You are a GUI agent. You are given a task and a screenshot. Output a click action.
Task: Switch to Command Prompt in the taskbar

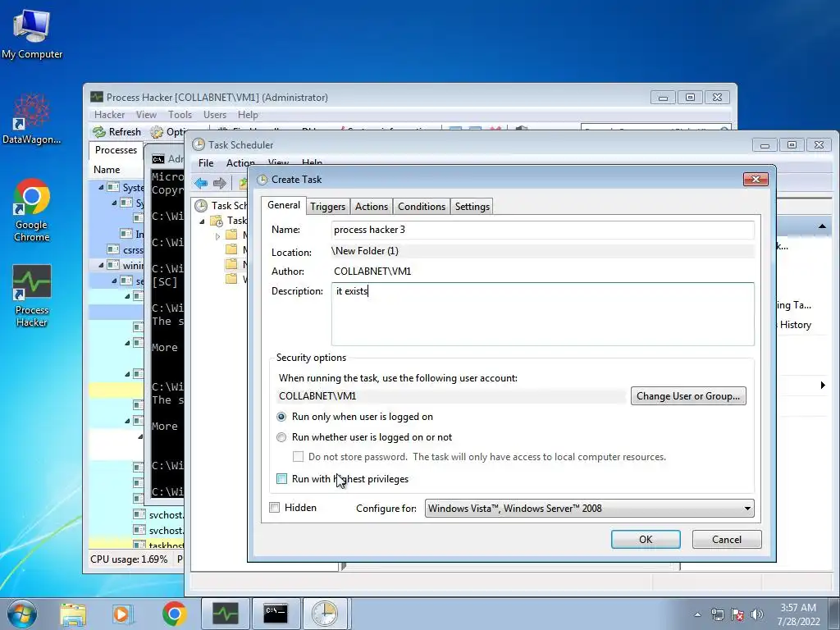click(x=276, y=614)
